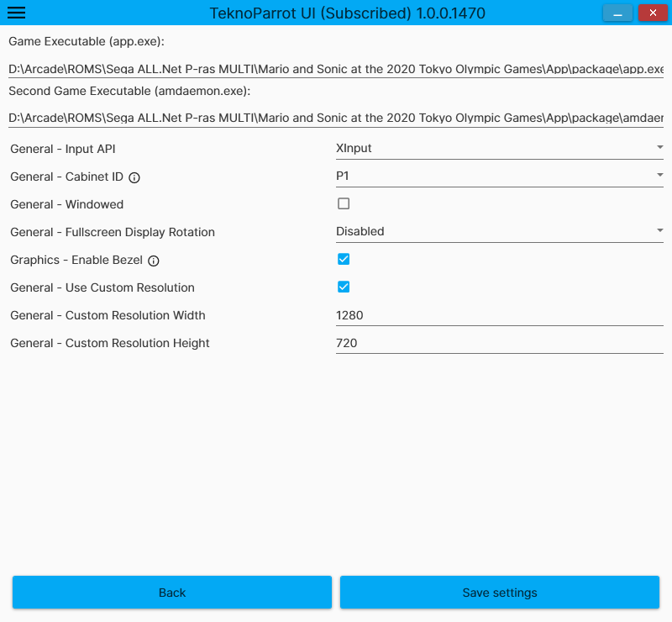This screenshot has height=622, width=672.
Task: Click the TeknoParrot UI title bar text
Action: click(x=347, y=13)
